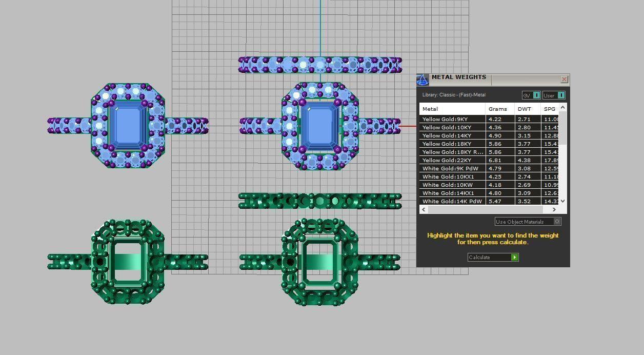Click the horizontal scroll right arrow
This screenshot has height=355, width=644.
pyautogui.click(x=554, y=209)
